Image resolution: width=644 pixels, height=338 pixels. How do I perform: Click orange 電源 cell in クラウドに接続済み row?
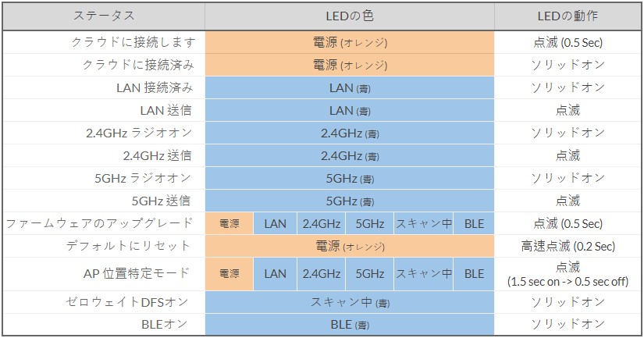349,65
